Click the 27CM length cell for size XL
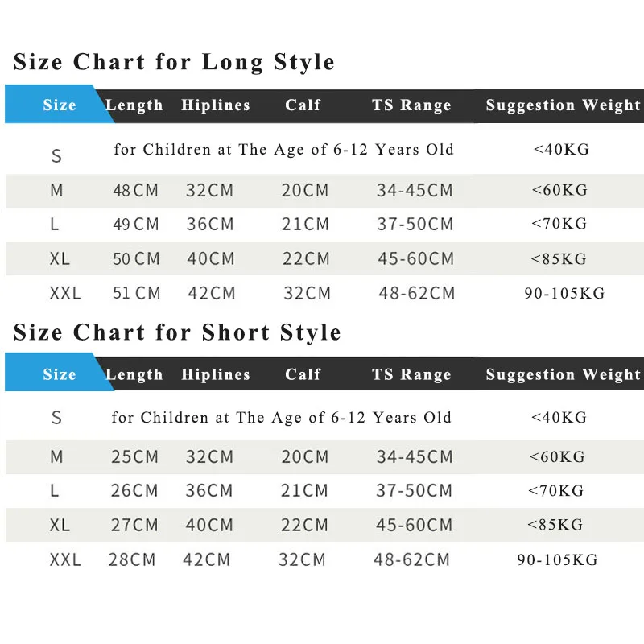 pyautogui.click(x=135, y=526)
